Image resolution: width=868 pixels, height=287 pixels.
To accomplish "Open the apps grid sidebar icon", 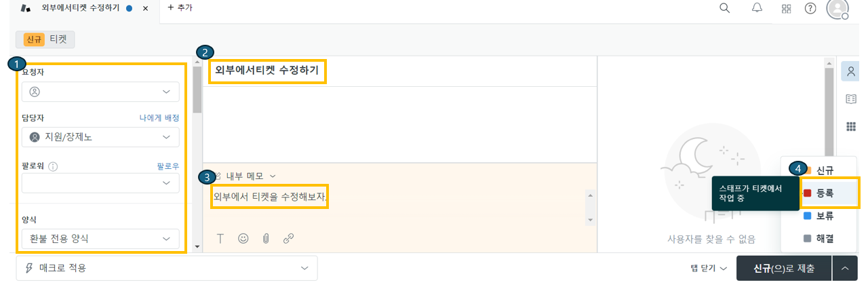I will coord(851,126).
